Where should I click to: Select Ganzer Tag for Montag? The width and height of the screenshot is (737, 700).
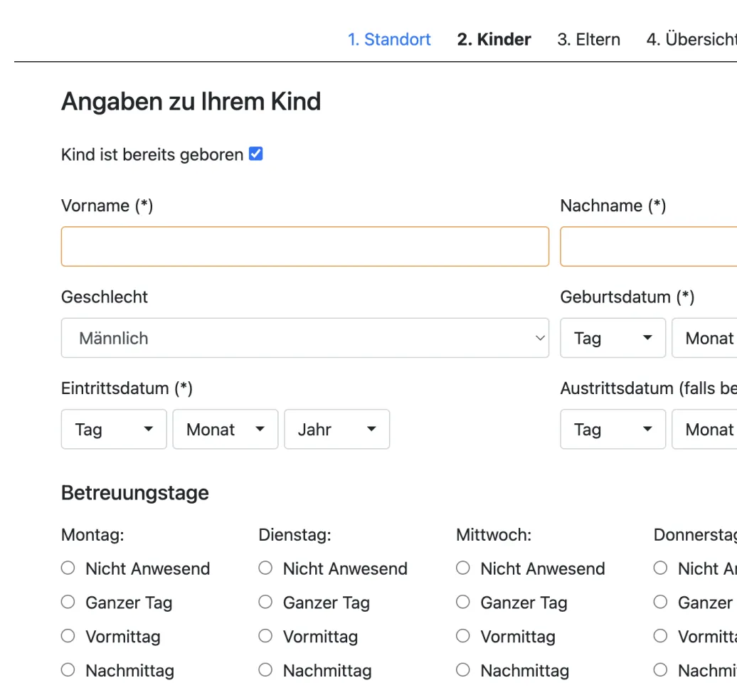coord(68,602)
